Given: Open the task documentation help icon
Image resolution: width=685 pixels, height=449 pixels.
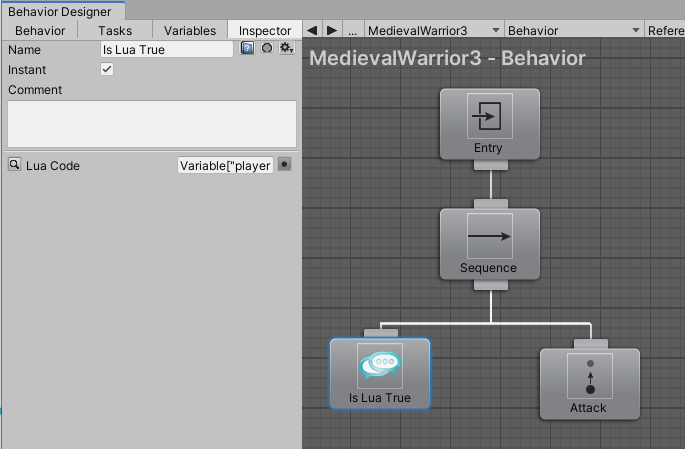Looking at the screenshot, I should 247,48.
